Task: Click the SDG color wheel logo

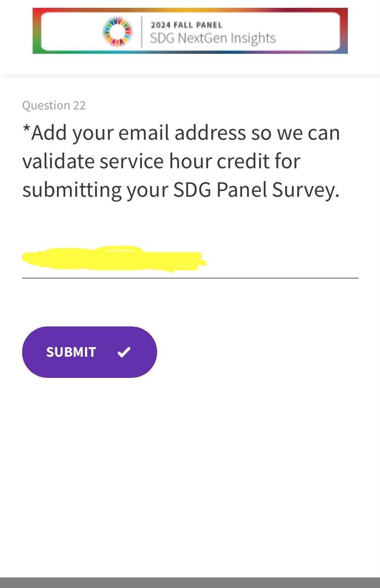Action: (x=118, y=31)
